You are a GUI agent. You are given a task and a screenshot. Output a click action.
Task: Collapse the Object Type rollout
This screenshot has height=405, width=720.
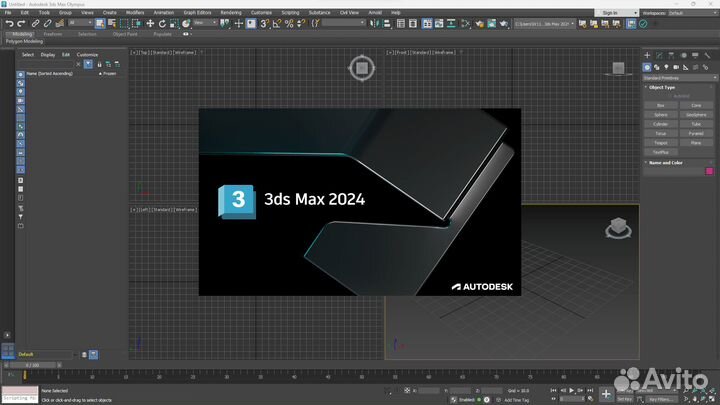pyautogui.click(x=662, y=87)
